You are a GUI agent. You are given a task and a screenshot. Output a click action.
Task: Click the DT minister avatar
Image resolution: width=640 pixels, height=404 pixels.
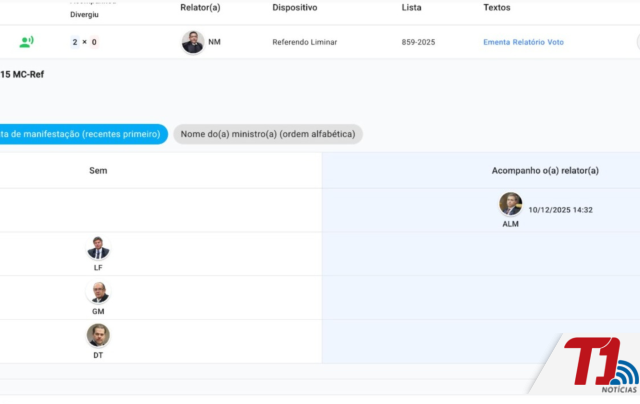click(x=98, y=335)
